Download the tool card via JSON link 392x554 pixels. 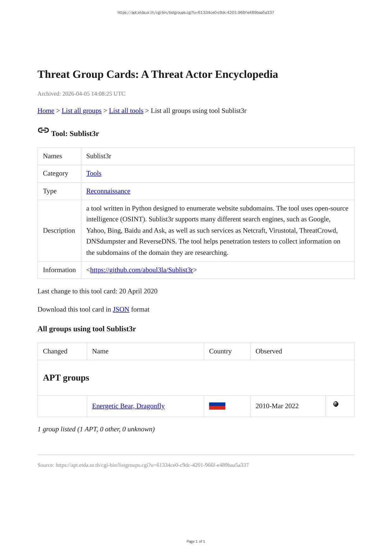121,309
